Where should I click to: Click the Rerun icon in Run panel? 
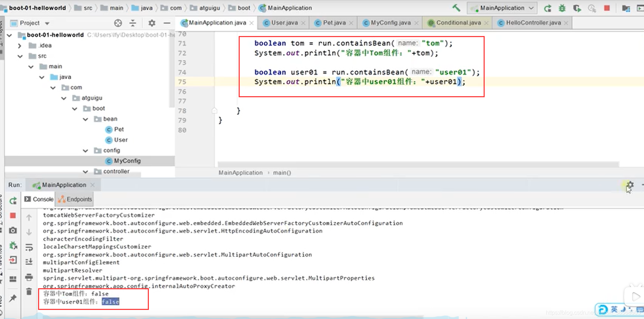(13, 201)
